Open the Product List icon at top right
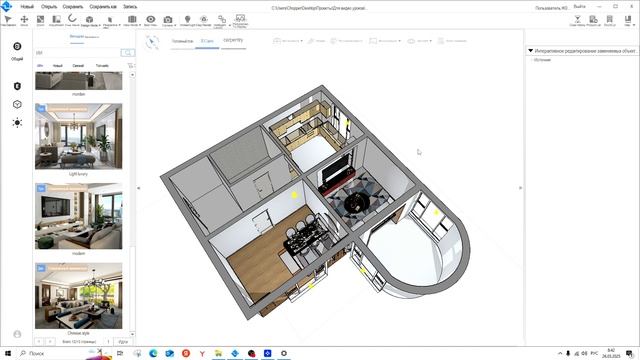 tap(593, 20)
